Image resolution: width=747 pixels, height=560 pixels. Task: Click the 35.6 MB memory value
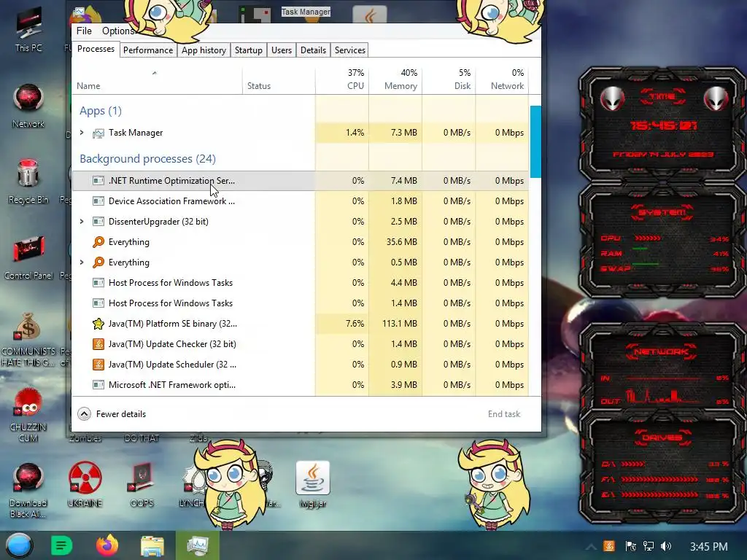point(402,242)
